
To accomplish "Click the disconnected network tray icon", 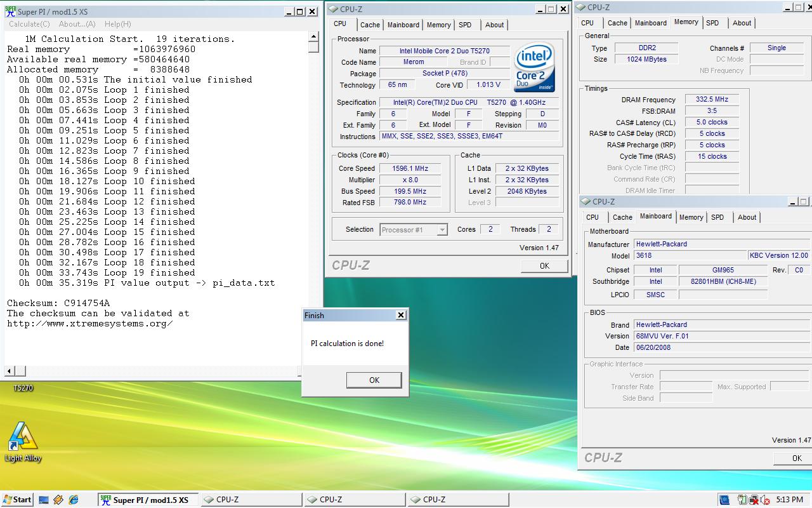I will (753, 500).
